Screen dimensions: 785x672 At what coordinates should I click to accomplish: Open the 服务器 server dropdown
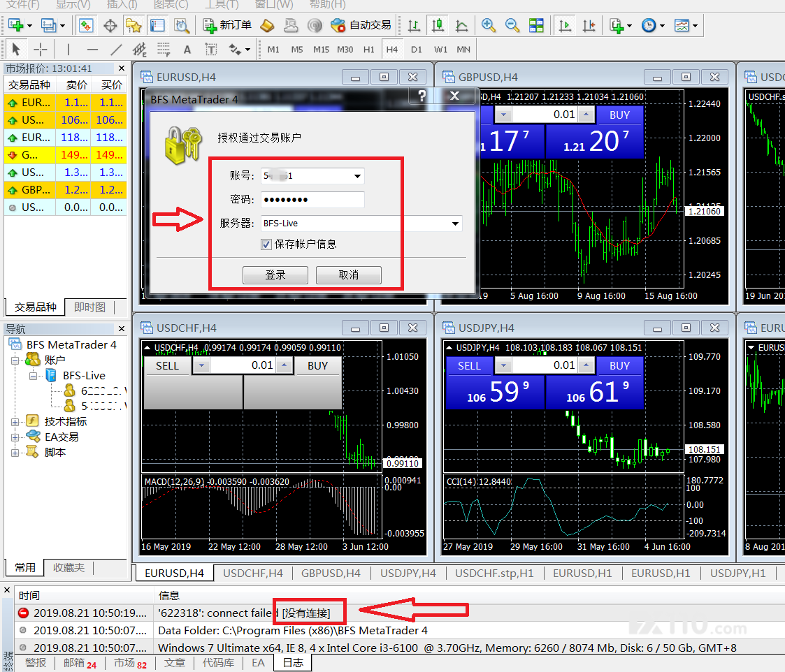pos(455,224)
